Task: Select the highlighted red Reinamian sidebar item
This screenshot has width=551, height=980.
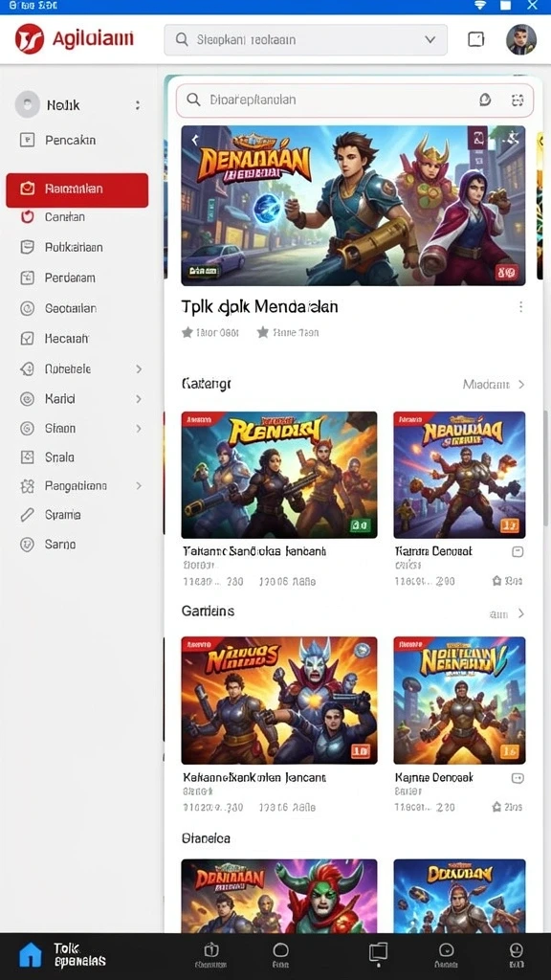Action: pyautogui.click(x=77, y=190)
